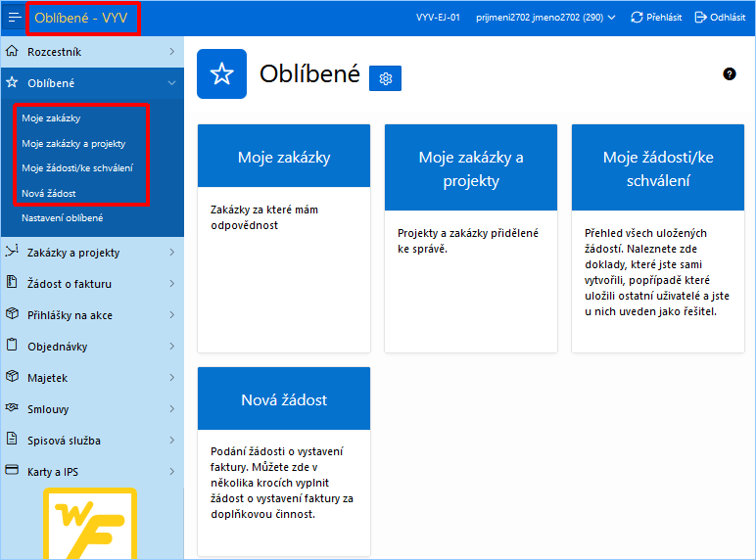Click the WF logo in sidebar
Viewport: 756px width, 560px height.
tap(90, 525)
